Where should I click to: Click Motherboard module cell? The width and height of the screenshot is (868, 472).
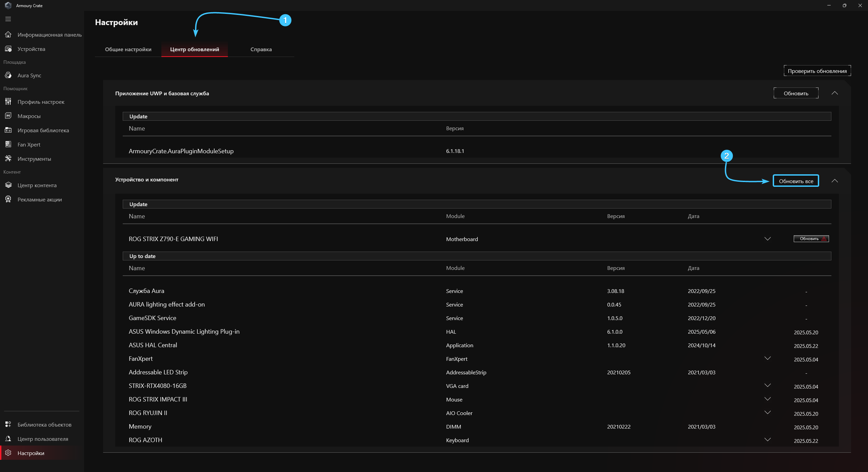(x=462, y=239)
